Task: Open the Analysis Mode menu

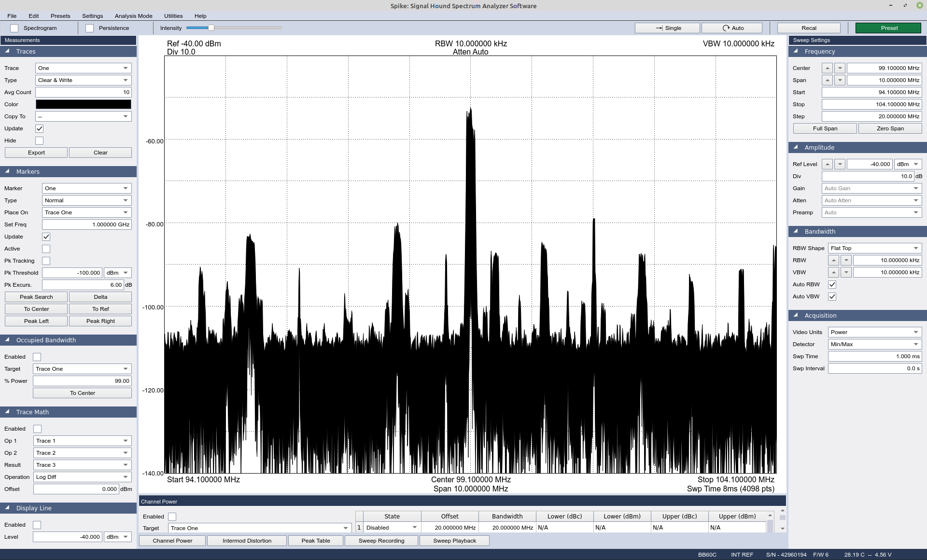Action: pyautogui.click(x=133, y=15)
